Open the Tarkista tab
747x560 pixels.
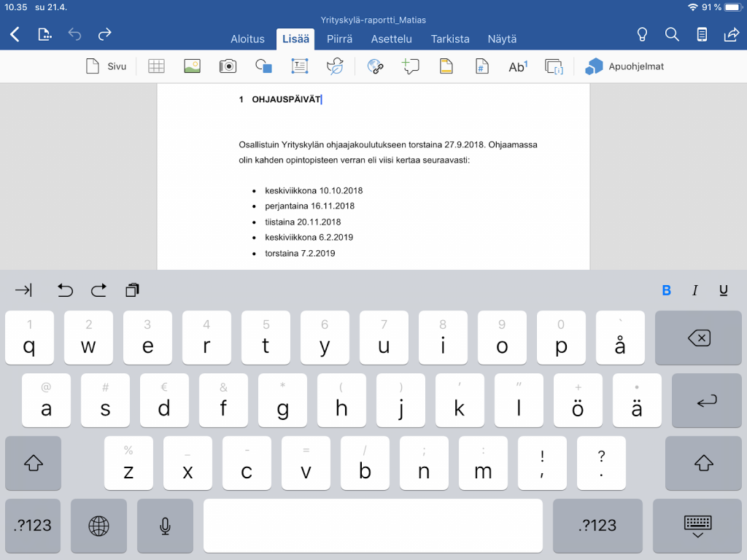(450, 39)
